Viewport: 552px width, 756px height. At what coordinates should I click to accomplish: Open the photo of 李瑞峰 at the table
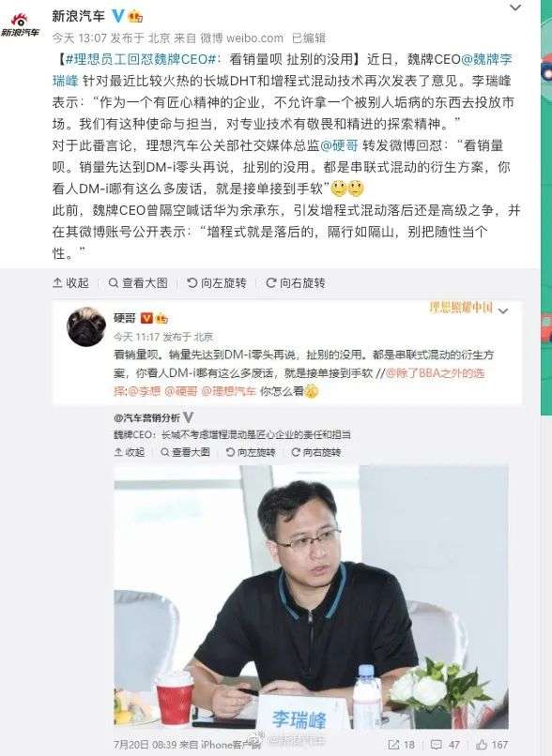tap(311, 597)
